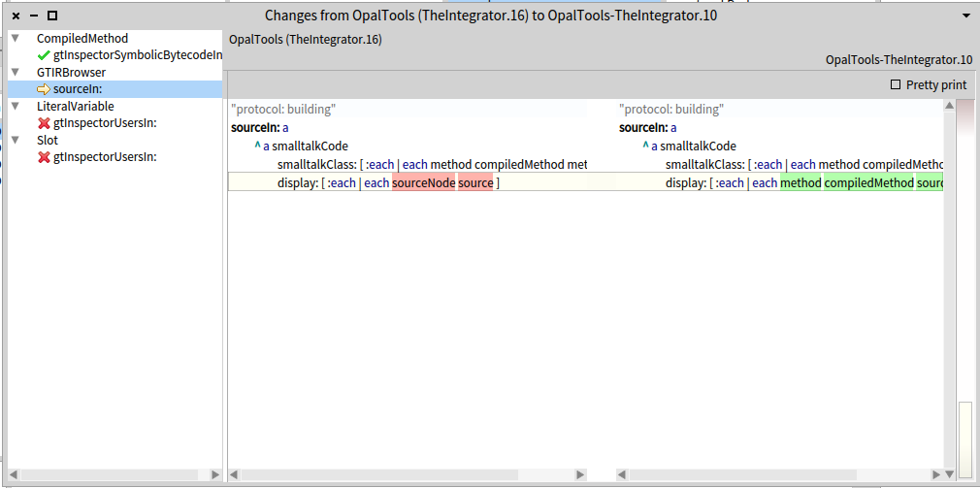Collapse the GTIRBrowser tree node

click(x=15, y=73)
